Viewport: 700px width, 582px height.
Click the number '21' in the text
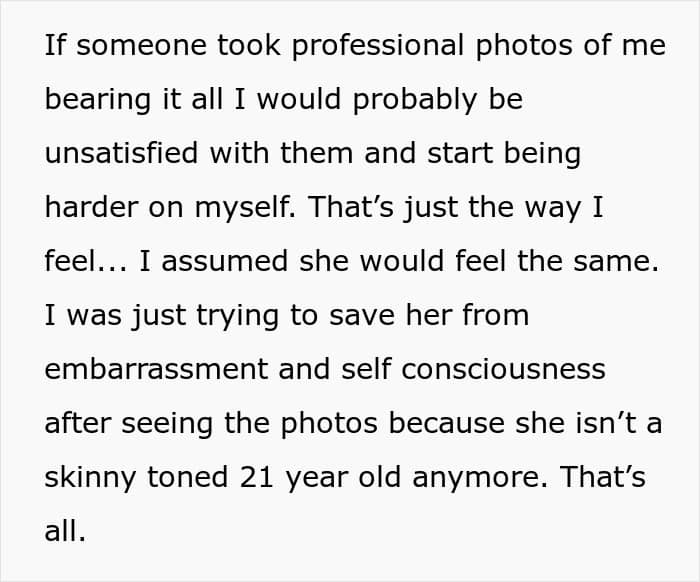pos(257,477)
